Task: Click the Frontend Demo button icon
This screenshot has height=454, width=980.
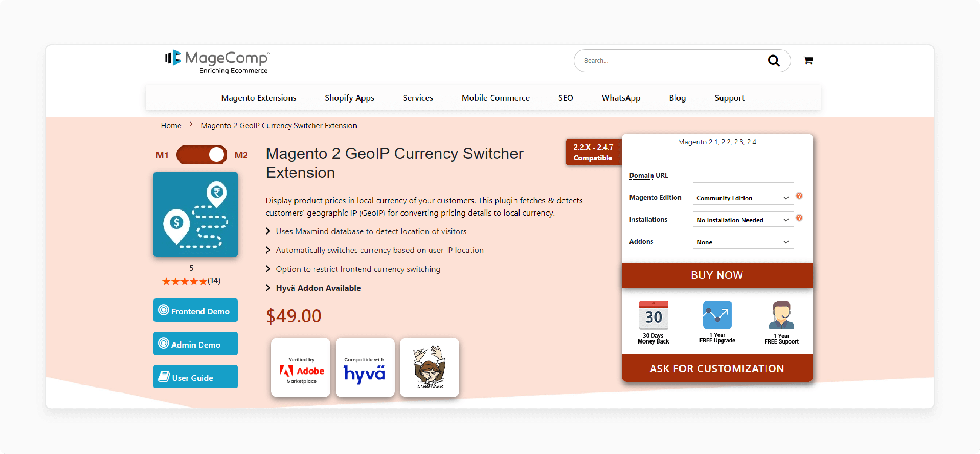Action: (164, 311)
